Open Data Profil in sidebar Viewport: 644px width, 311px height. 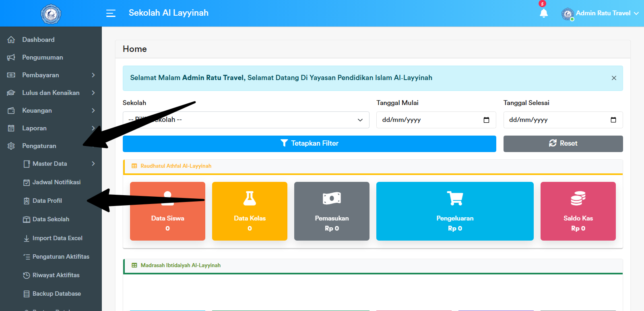pyautogui.click(x=47, y=201)
